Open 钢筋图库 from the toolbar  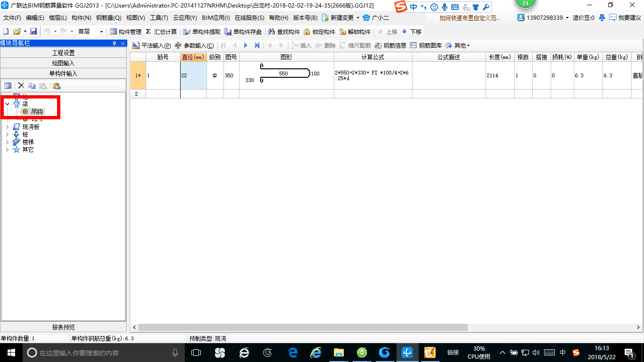click(426, 45)
